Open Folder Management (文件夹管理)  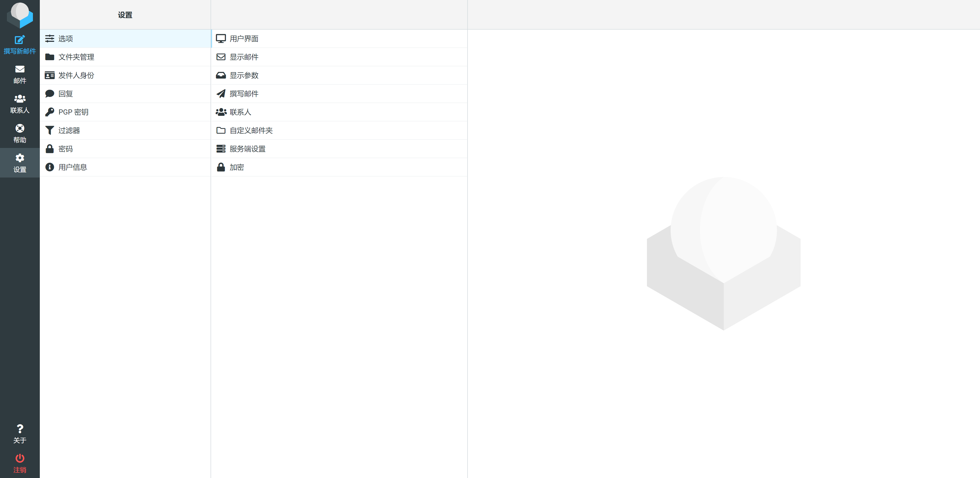click(76, 57)
